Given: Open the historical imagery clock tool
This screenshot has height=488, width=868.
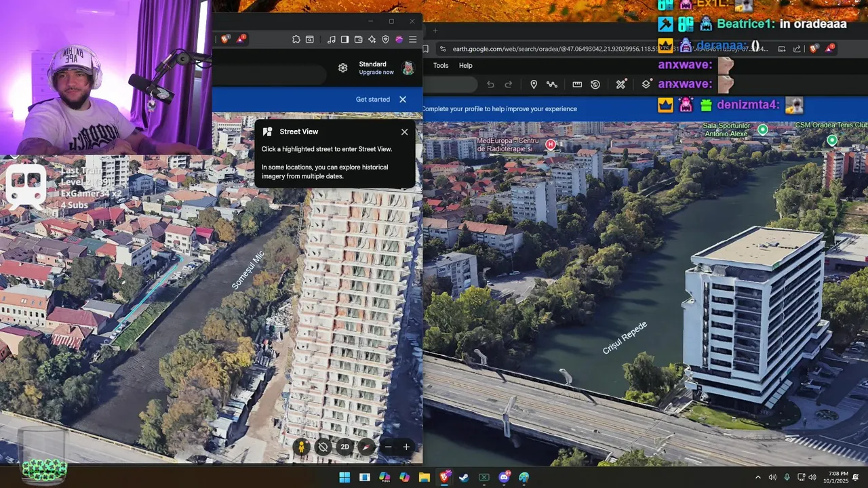Looking at the screenshot, I should point(595,85).
